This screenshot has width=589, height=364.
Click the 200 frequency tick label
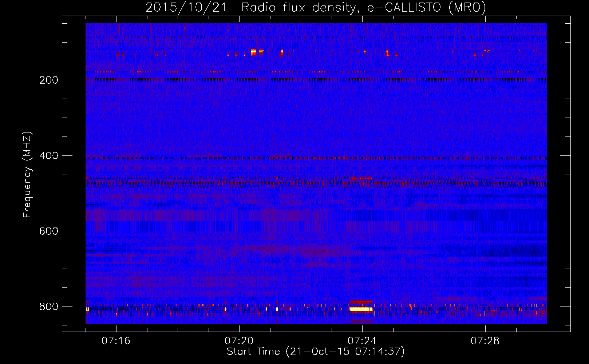point(49,80)
